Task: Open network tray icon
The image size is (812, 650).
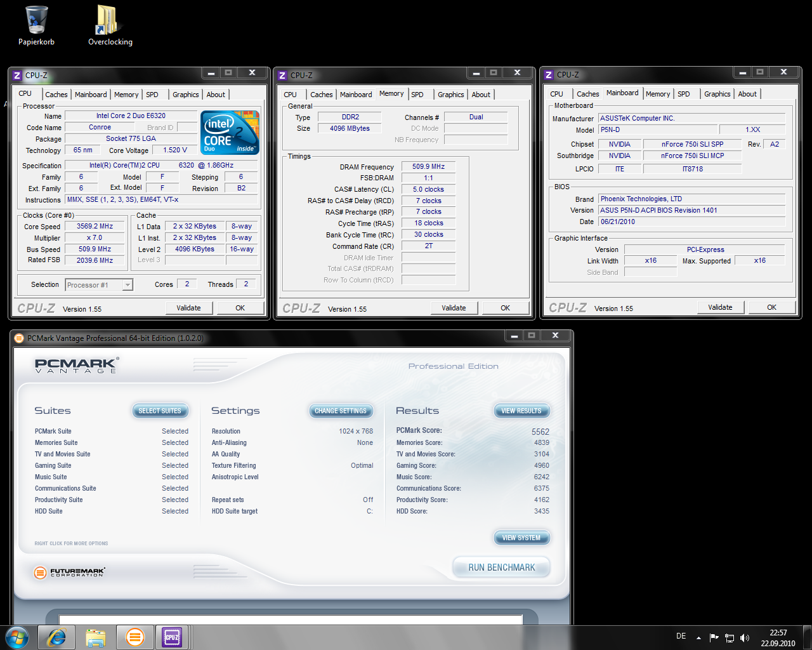Action: [730, 637]
